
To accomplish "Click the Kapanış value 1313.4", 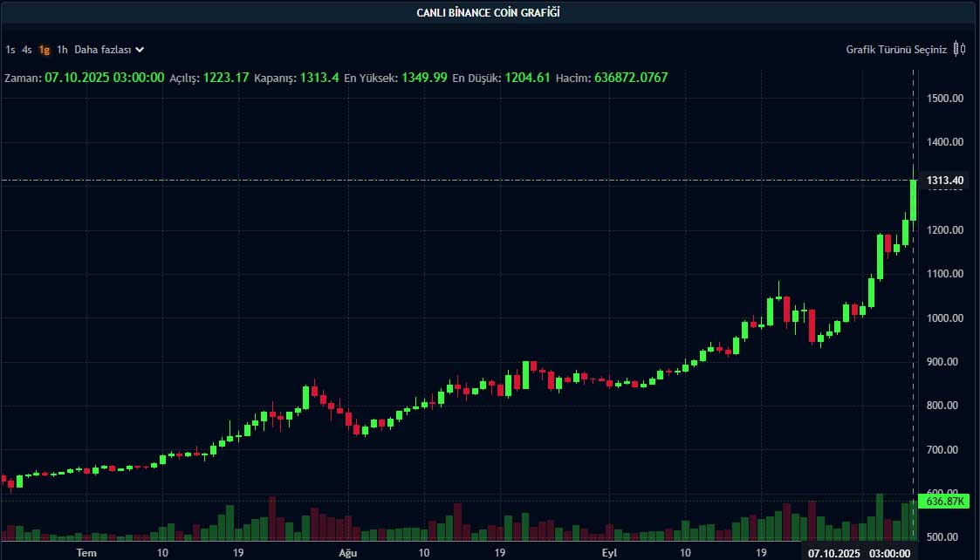I will coord(319,78).
